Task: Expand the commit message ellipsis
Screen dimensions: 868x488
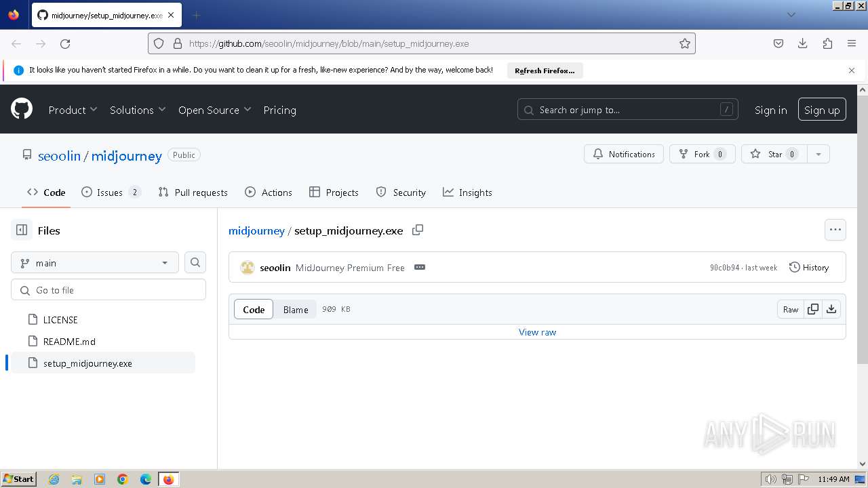Action: [x=420, y=267]
